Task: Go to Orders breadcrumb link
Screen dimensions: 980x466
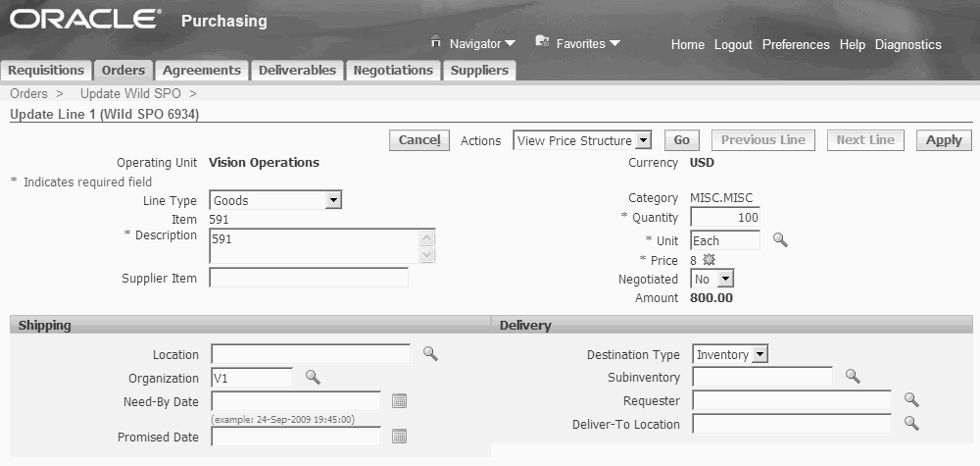Action: [28, 93]
